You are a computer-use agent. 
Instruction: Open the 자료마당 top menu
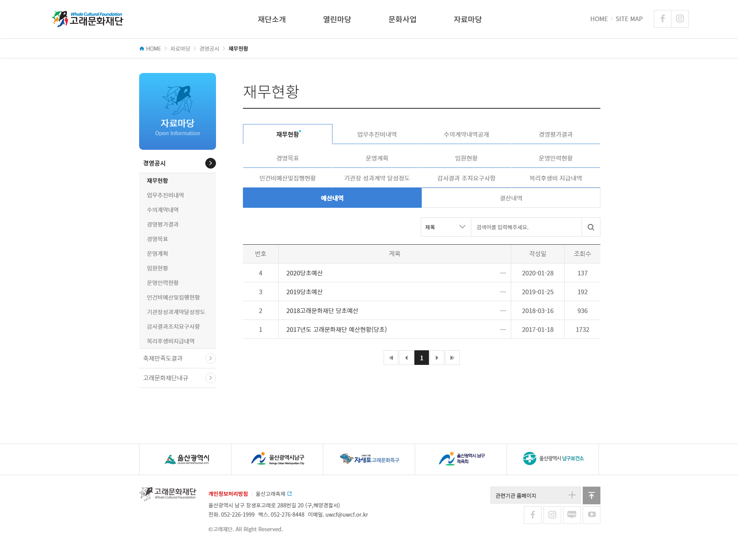tap(467, 19)
